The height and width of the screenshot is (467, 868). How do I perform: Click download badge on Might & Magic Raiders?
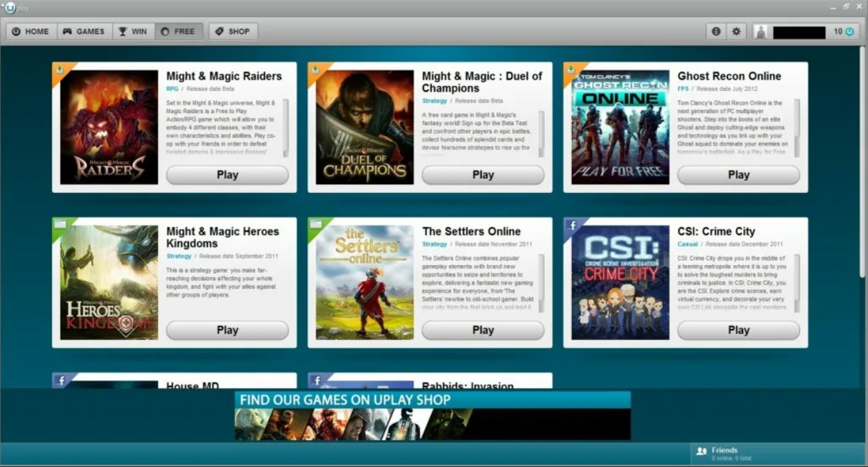(60, 69)
